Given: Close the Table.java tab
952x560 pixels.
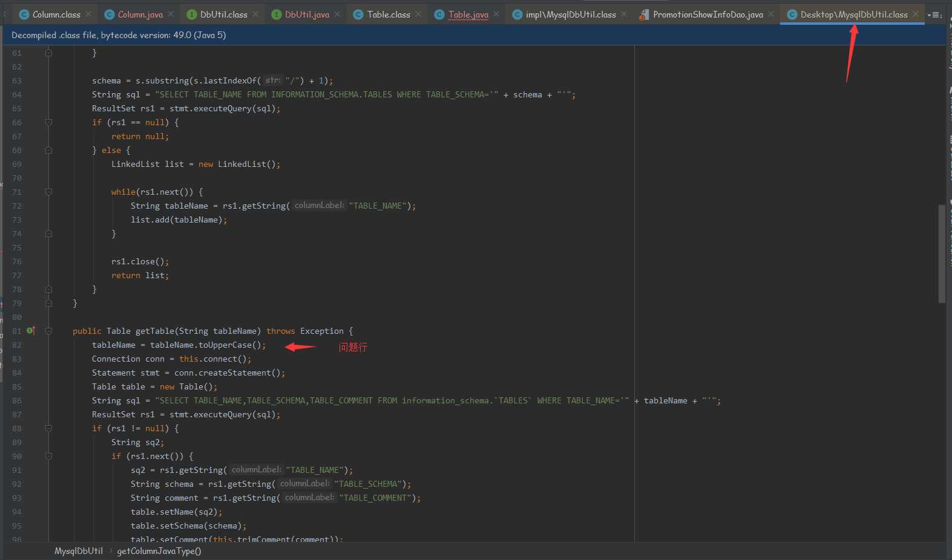Looking at the screenshot, I should pos(496,14).
